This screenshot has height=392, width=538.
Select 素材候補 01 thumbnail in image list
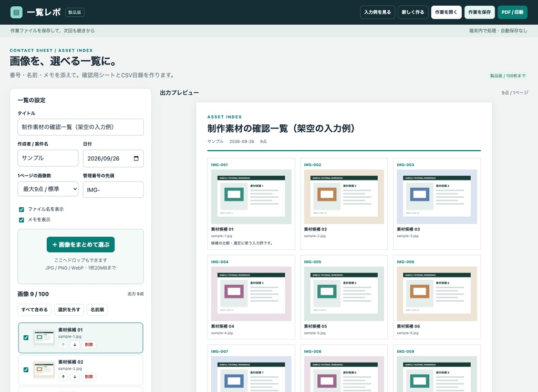click(44, 337)
